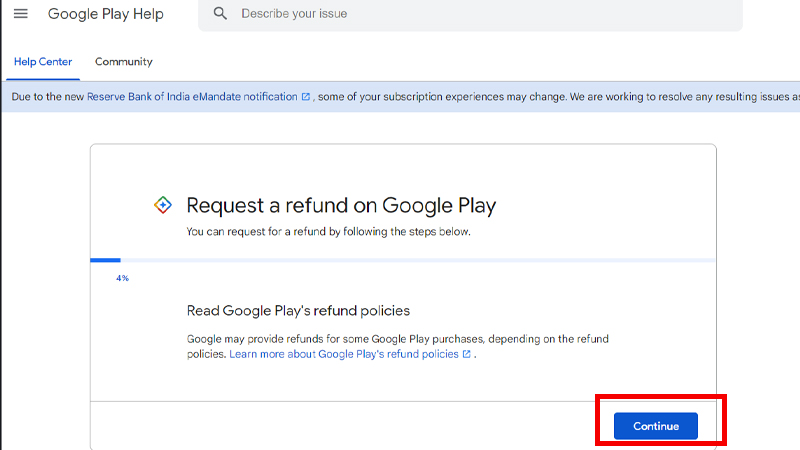Click the search magnifier icon
Image resolution: width=800 pixels, height=450 pixels.
[220, 13]
